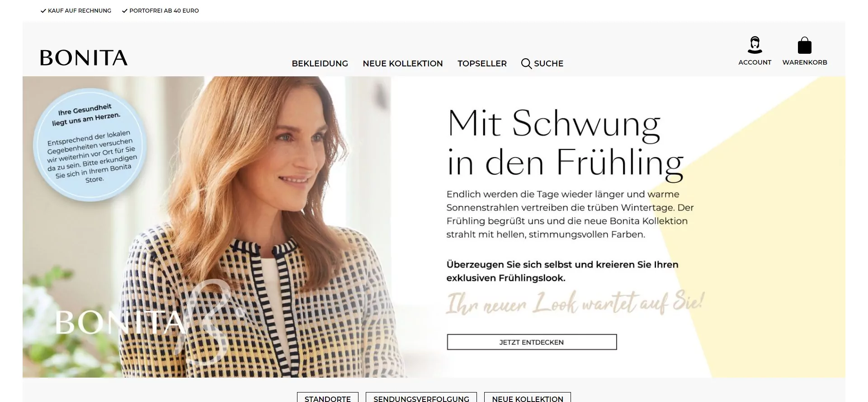The height and width of the screenshot is (402, 868).
Task: Click the headline Mit Schwung in den Frühling
Action: 565,143
